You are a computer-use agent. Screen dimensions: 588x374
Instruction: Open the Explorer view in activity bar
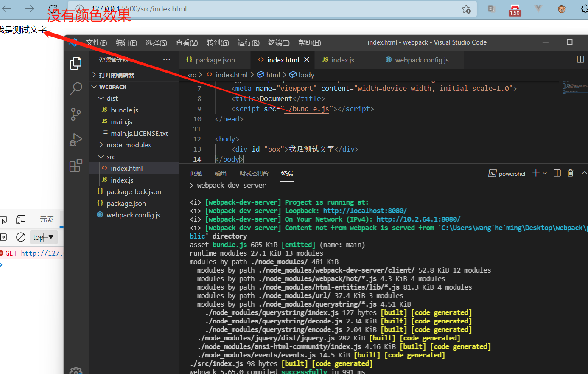point(76,63)
